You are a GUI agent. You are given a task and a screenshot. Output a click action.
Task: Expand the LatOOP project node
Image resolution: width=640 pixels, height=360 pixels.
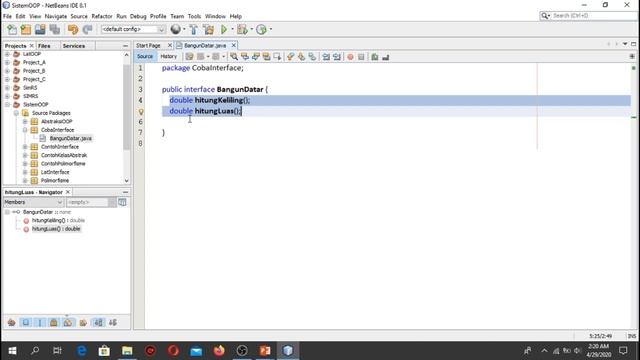[x=7, y=54]
